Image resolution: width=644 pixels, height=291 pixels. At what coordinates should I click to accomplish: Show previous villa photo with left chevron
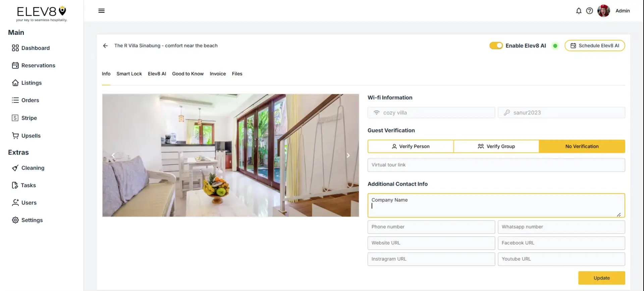(x=113, y=155)
